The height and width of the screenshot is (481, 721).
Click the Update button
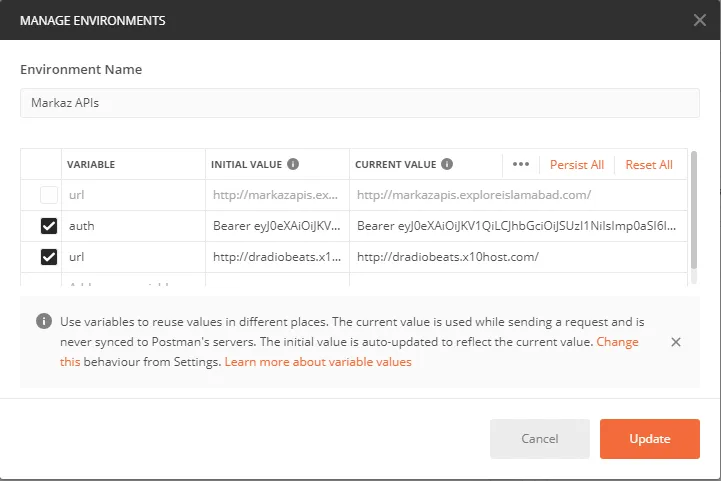pyautogui.click(x=650, y=439)
